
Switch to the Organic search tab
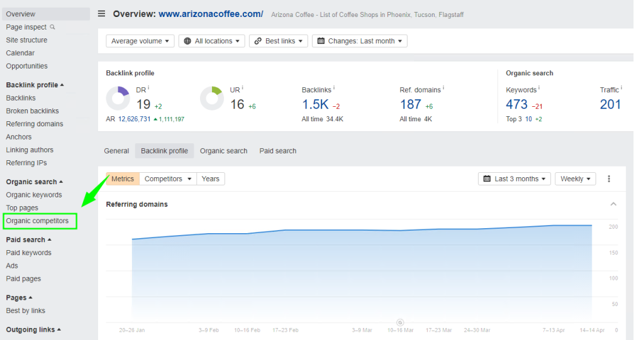223,151
